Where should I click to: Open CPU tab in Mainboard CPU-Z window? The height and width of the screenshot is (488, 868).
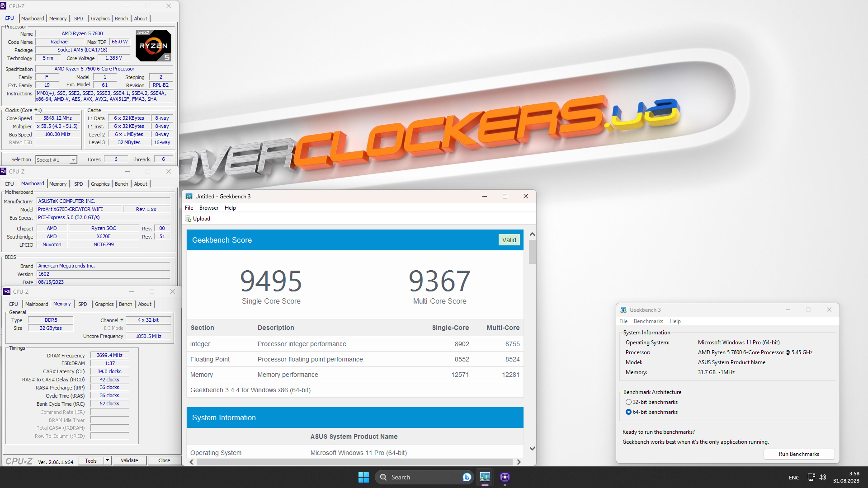pos(9,184)
